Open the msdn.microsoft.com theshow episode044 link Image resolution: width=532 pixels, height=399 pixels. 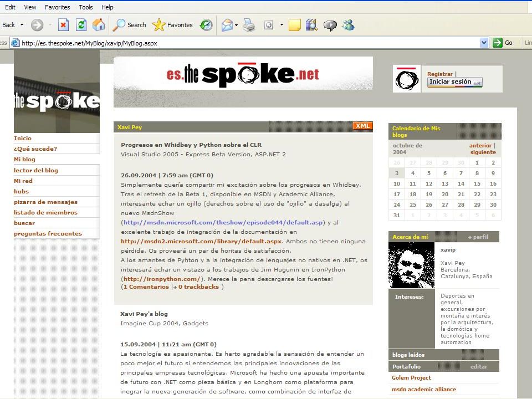(x=223, y=223)
